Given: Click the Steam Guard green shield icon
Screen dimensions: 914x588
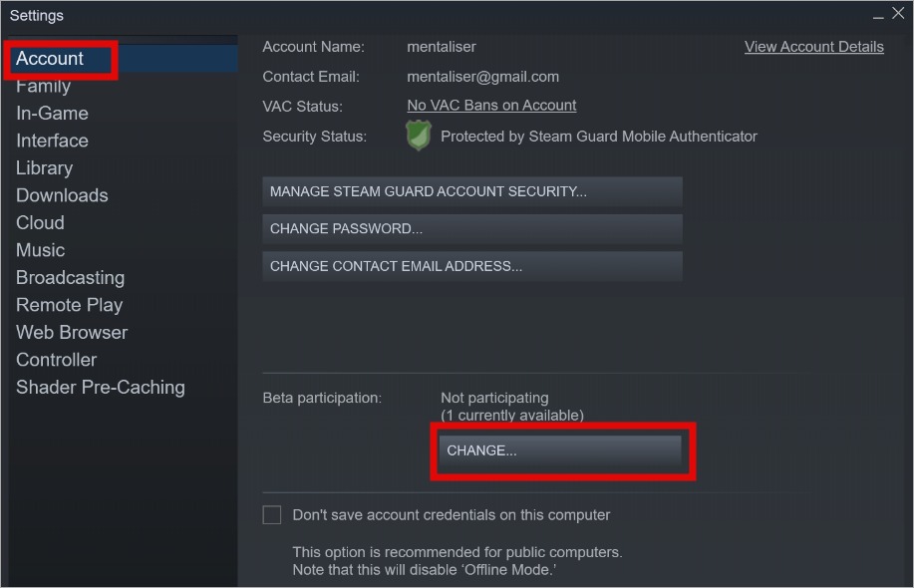Looking at the screenshot, I should point(419,136).
